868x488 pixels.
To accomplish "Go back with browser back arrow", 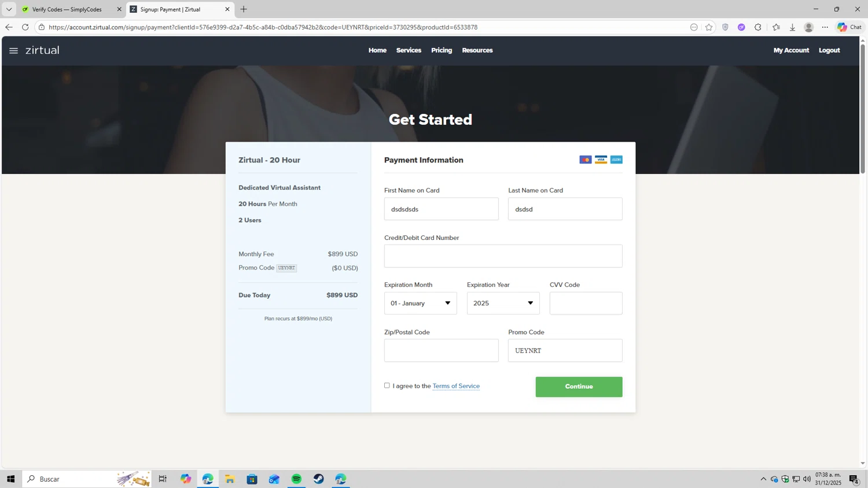I will [x=9, y=27].
